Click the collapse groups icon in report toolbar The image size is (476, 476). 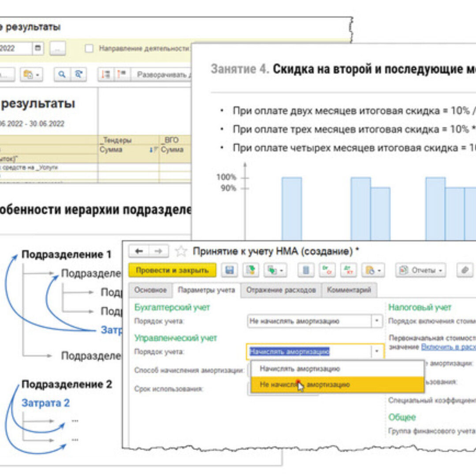click(x=122, y=74)
